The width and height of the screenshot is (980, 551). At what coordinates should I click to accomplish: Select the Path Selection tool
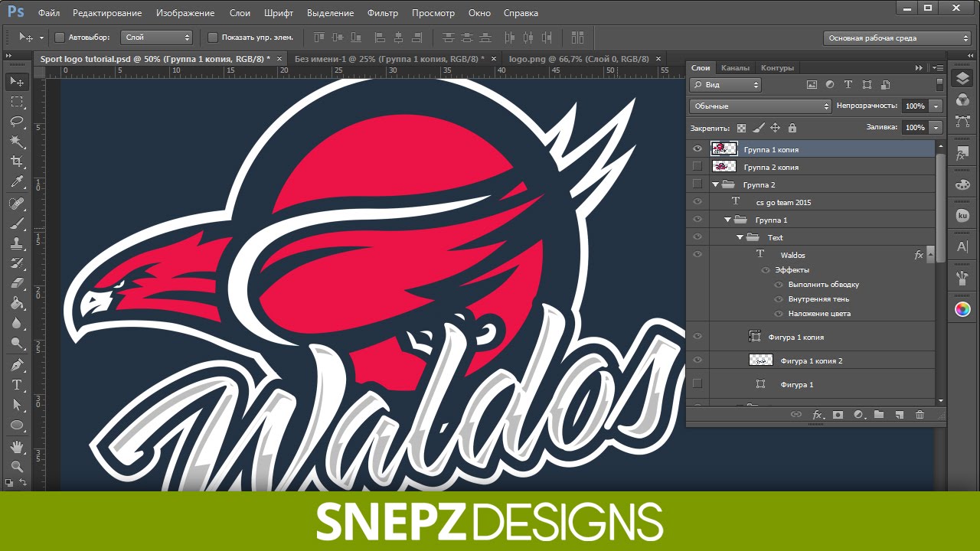17,405
